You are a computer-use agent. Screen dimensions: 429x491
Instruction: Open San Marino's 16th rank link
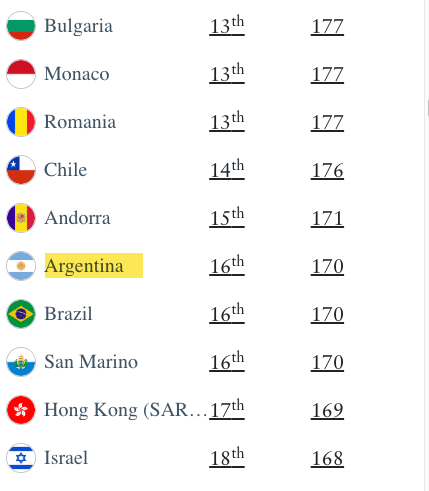[227, 362]
